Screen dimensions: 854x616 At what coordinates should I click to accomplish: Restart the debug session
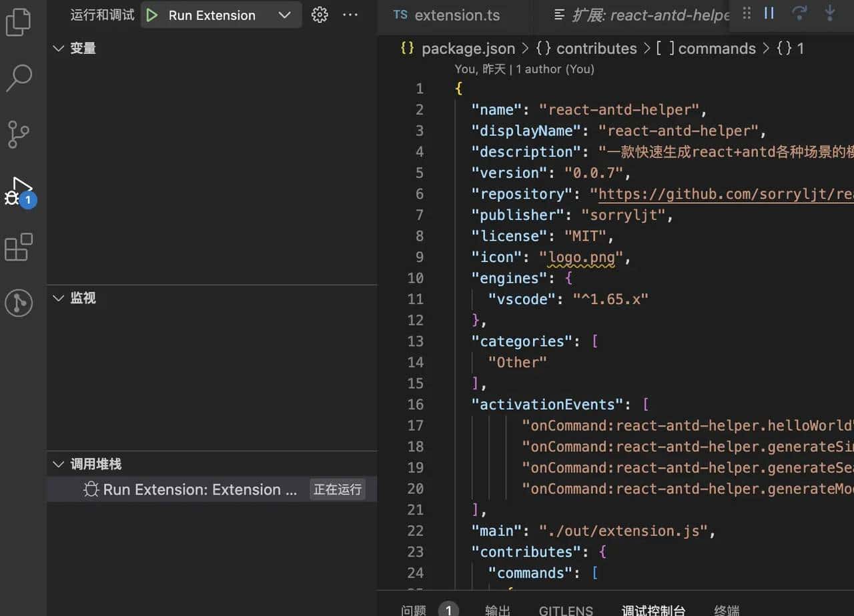coord(799,13)
